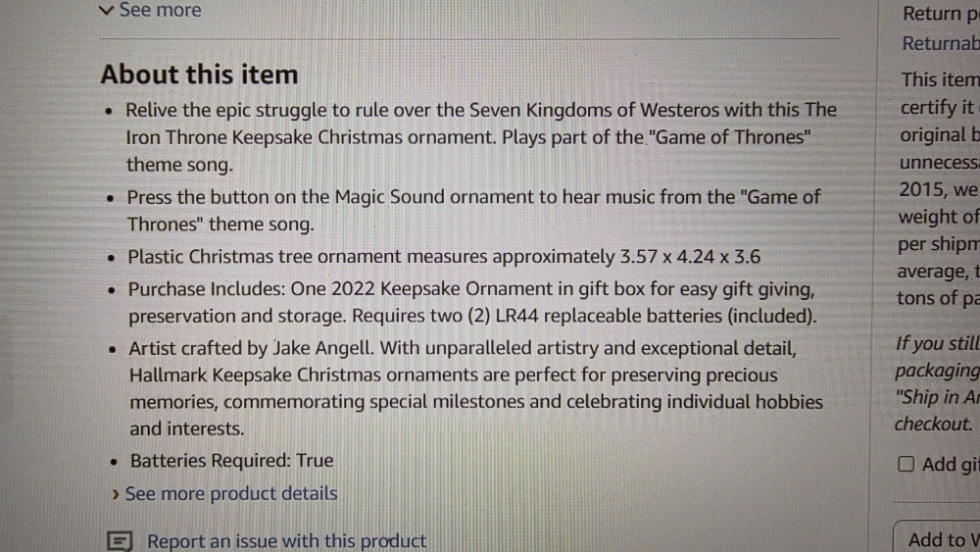Click the "Batteries Required: True" line
Image resolution: width=980 pixels, height=552 pixels.
232,460
